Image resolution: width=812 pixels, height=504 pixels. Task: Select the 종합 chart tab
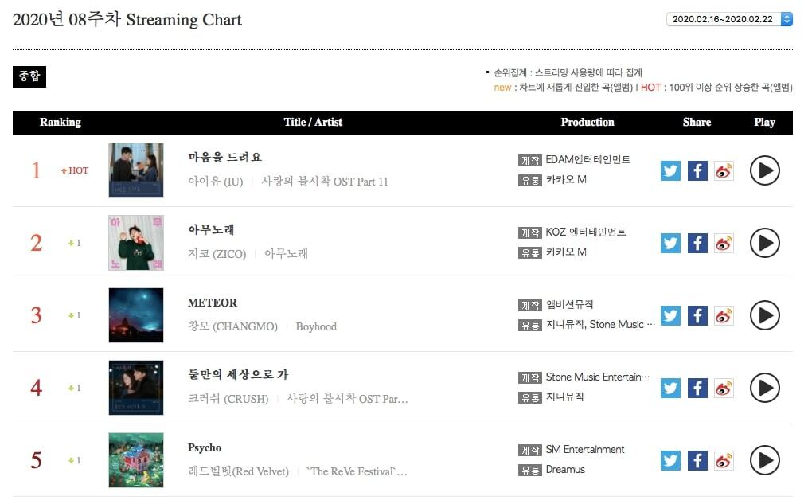[29, 76]
